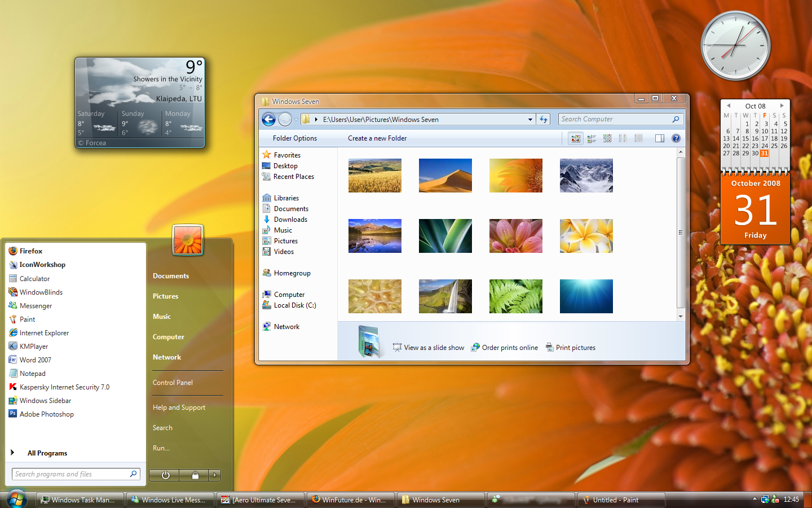
Task: Select Homegroup in navigation pane
Action: tap(286, 273)
